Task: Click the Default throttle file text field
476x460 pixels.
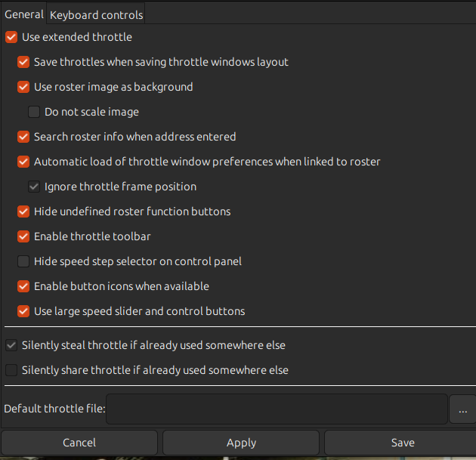Action: click(277, 409)
